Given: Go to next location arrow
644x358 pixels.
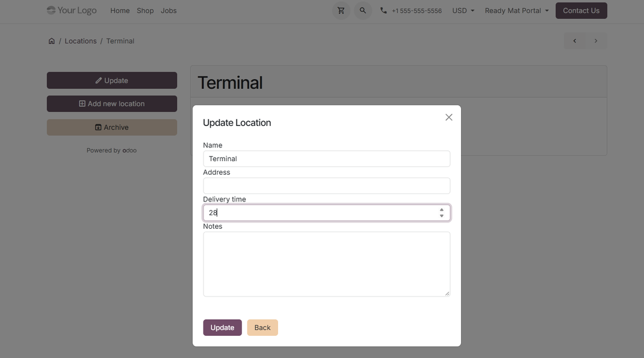Looking at the screenshot, I should (x=596, y=41).
